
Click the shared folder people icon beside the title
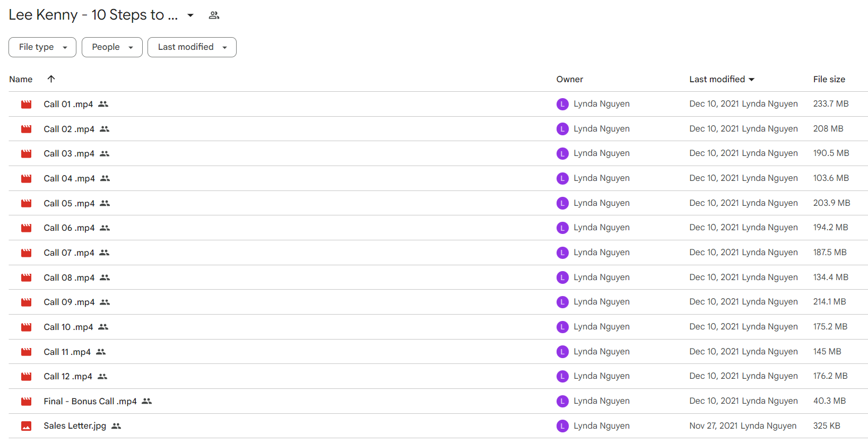(214, 15)
